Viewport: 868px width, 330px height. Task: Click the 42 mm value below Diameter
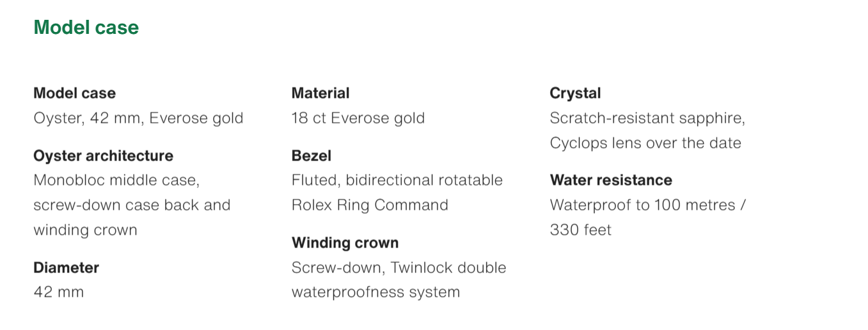pyautogui.click(x=58, y=292)
